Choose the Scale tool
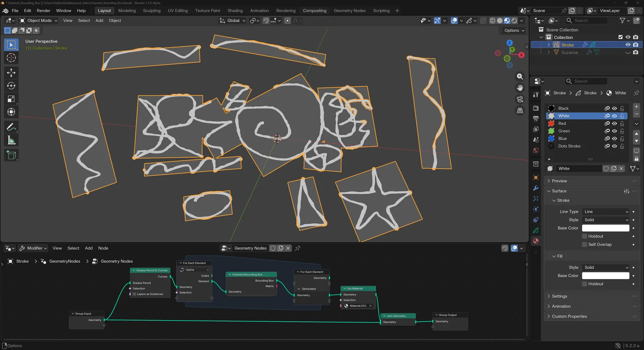 coord(11,99)
